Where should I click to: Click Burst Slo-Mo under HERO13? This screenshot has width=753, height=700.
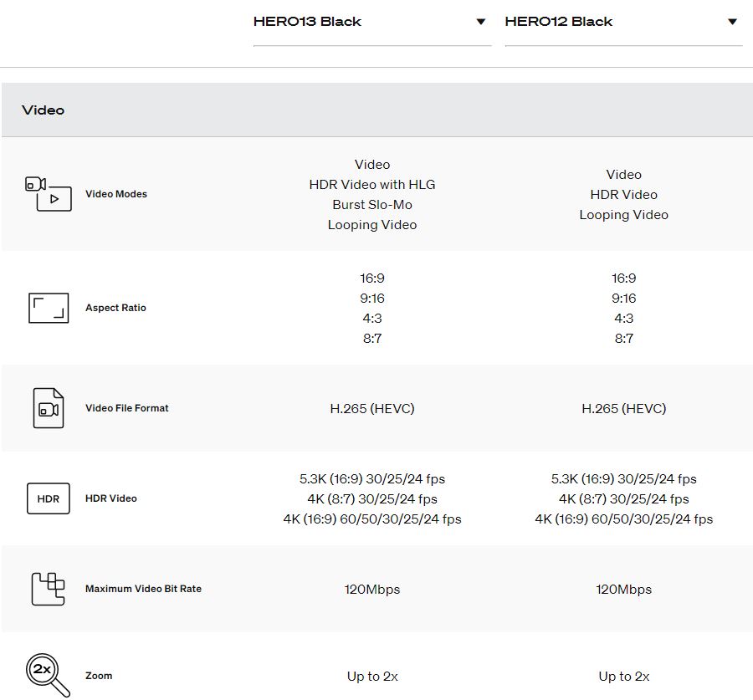[372, 205]
